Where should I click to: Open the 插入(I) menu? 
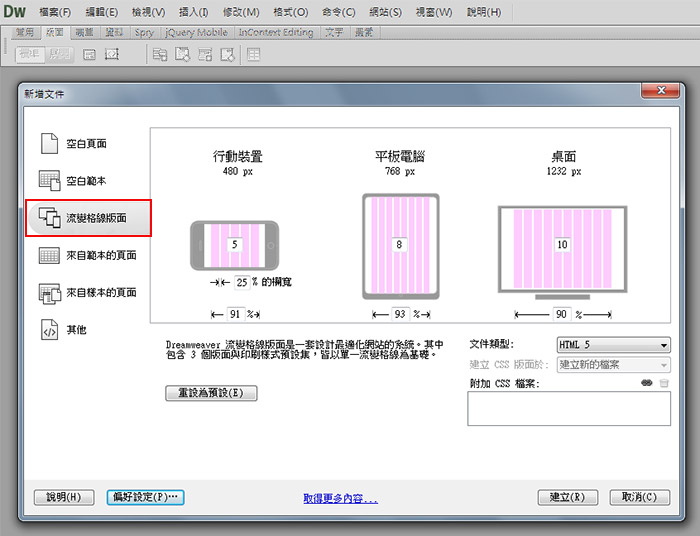tap(193, 12)
